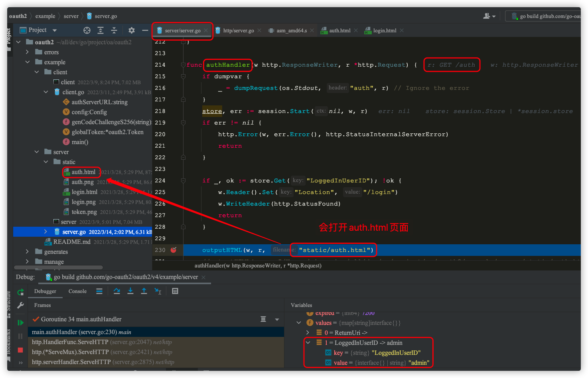Switch to the login.html editor tab
Image resolution: width=588 pixels, height=378 pixels.
click(x=385, y=30)
